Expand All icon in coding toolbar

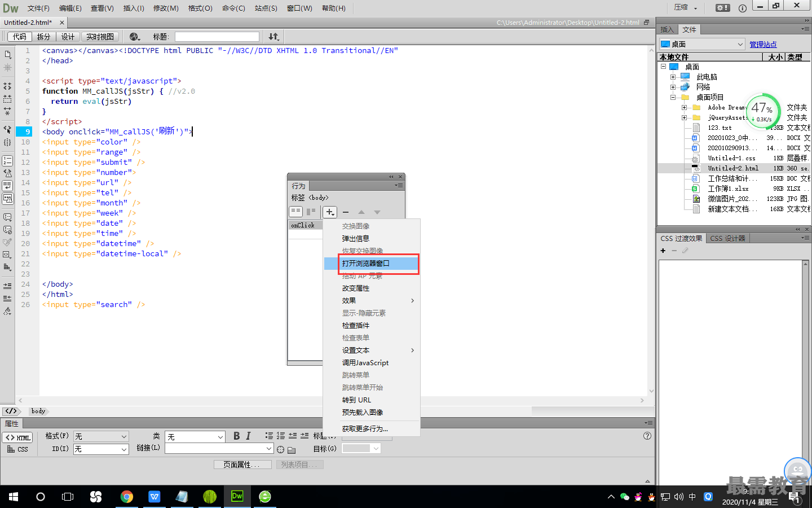[x=7, y=111]
